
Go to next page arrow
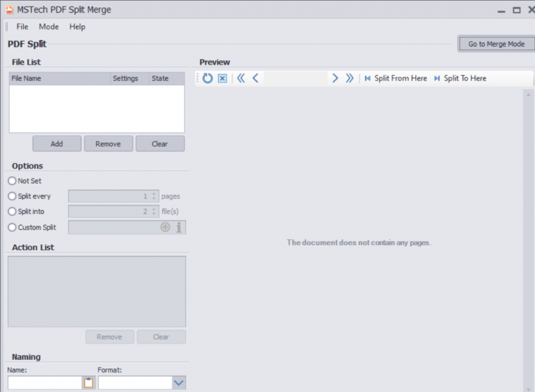pyautogui.click(x=335, y=78)
